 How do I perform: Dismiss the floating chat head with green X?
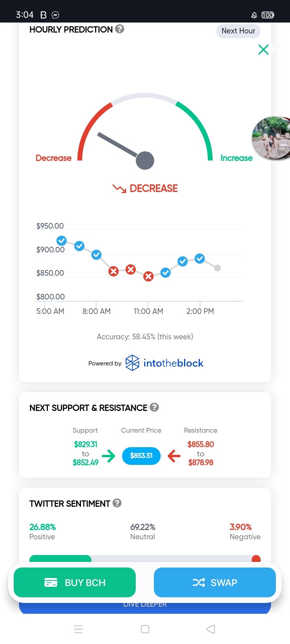pos(263,50)
